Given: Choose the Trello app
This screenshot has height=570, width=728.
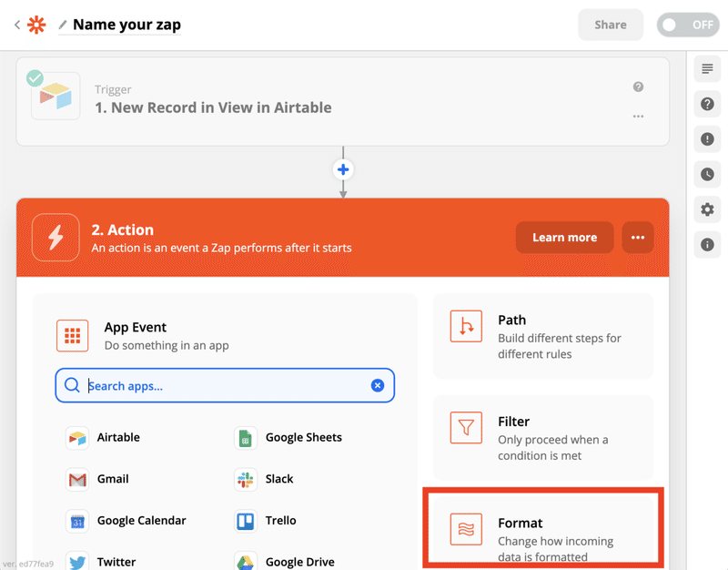Looking at the screenshot, I should pos(265,521).
